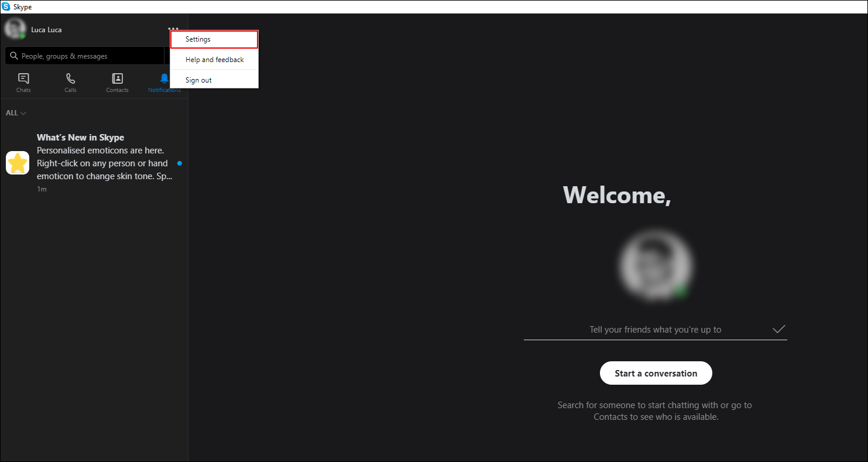Click the 1m timestamp on the notification
This screenshot has width=868, height=462.
click(42, 189)
